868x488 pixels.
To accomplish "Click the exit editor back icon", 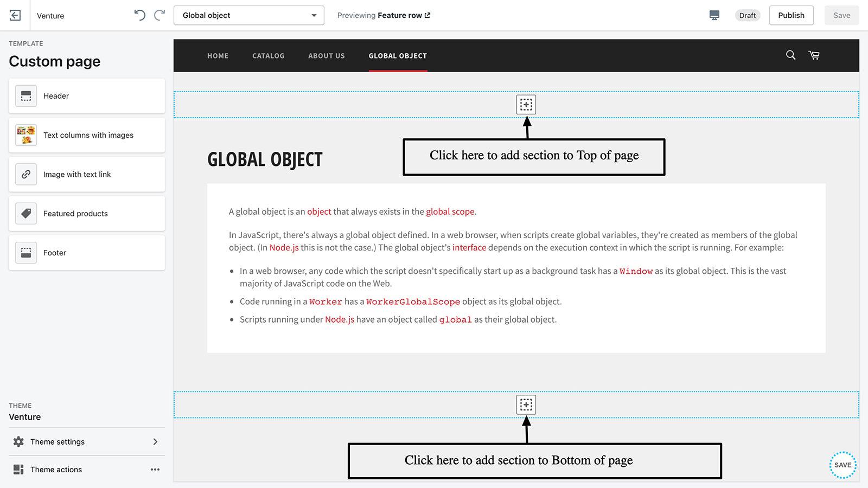I will click(x=15, y=15).
